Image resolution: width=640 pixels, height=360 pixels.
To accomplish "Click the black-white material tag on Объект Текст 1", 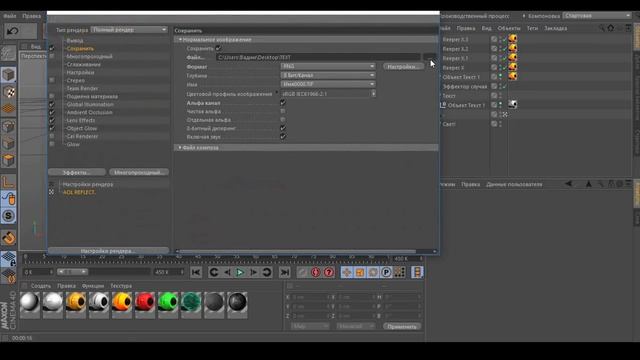I will click(x=513, y=104).
